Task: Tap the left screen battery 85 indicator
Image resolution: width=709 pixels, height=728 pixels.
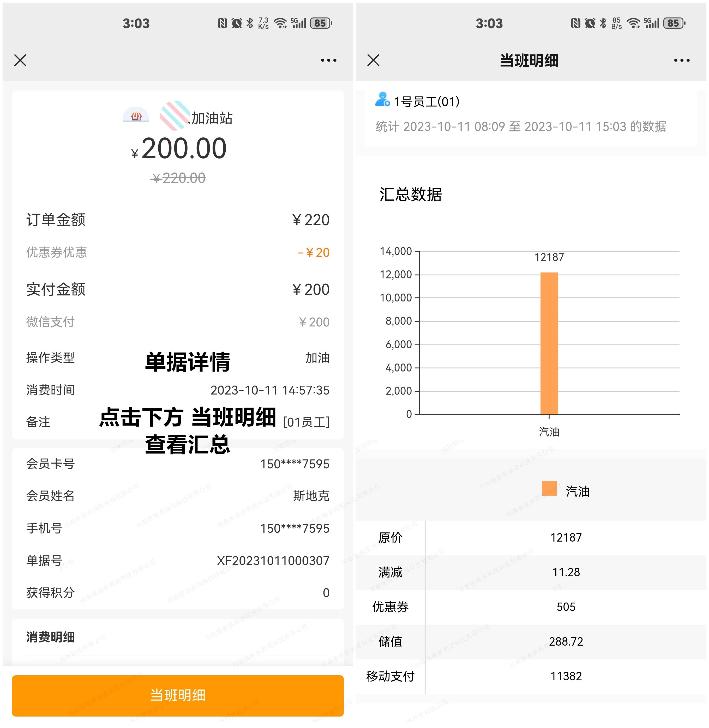Action: (x=321, y=23)
